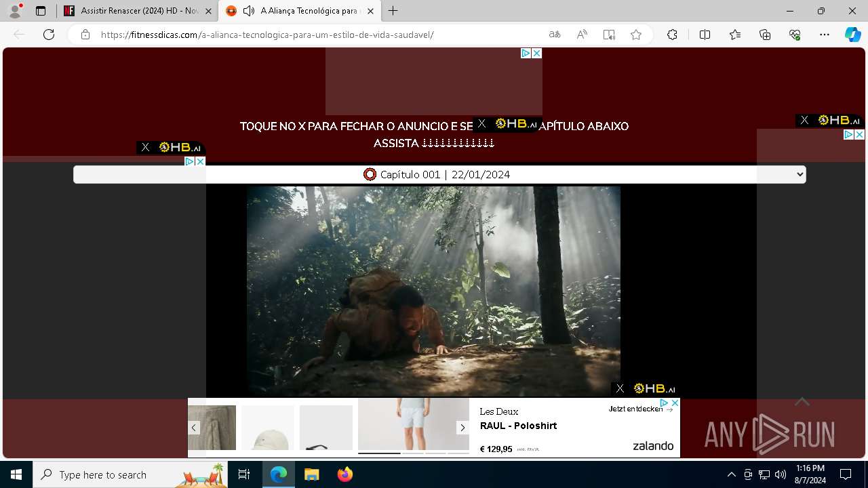This screenshot has height=488, width=868.
Task: Start Read aloud from the address bar
Action: point(582,35)
